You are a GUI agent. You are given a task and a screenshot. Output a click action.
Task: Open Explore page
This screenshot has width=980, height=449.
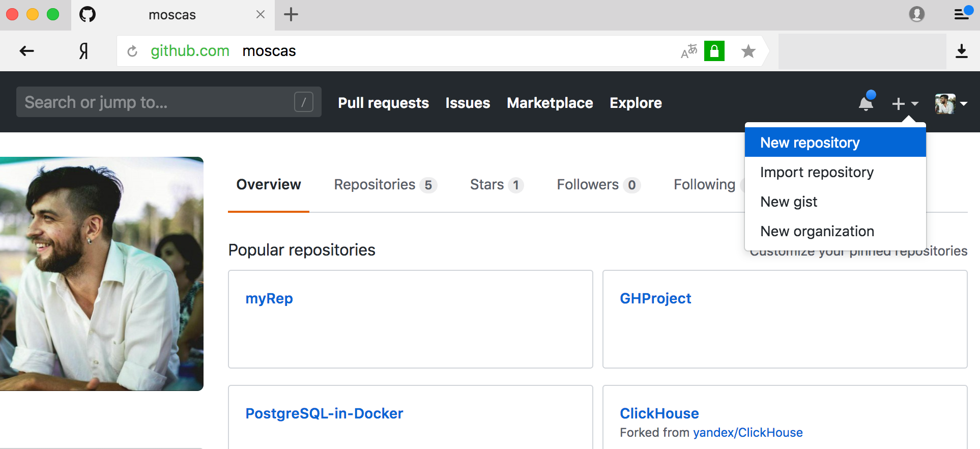coord(636,103)
